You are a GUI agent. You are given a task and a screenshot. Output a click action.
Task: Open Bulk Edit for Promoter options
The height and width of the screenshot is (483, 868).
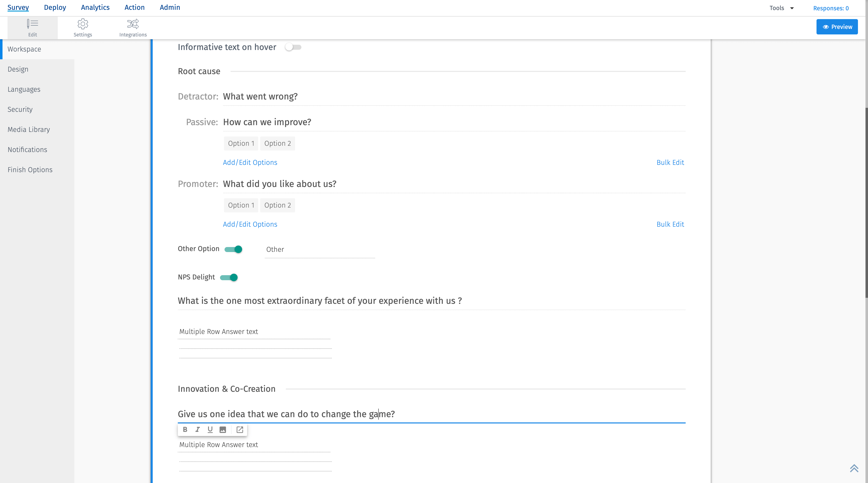coord(670,224)
